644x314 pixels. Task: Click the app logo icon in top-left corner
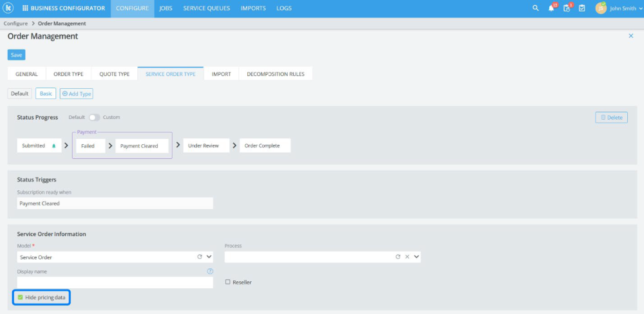8,8
